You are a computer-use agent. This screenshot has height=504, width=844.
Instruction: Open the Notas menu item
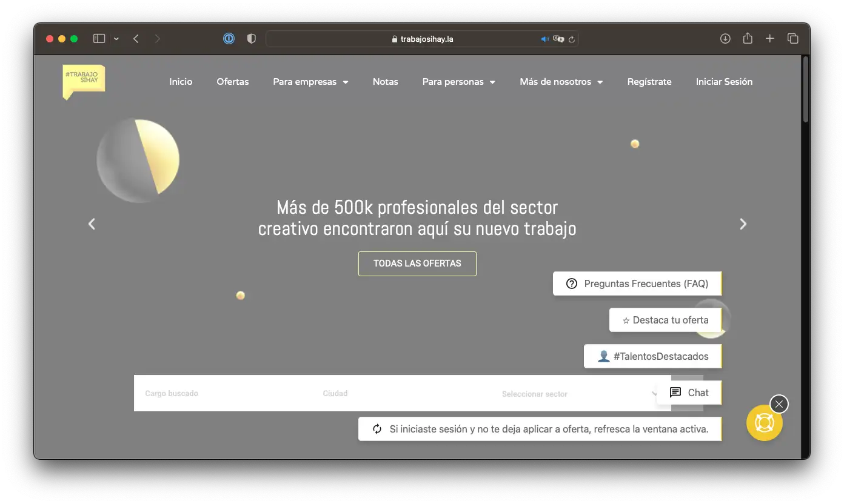385,82
